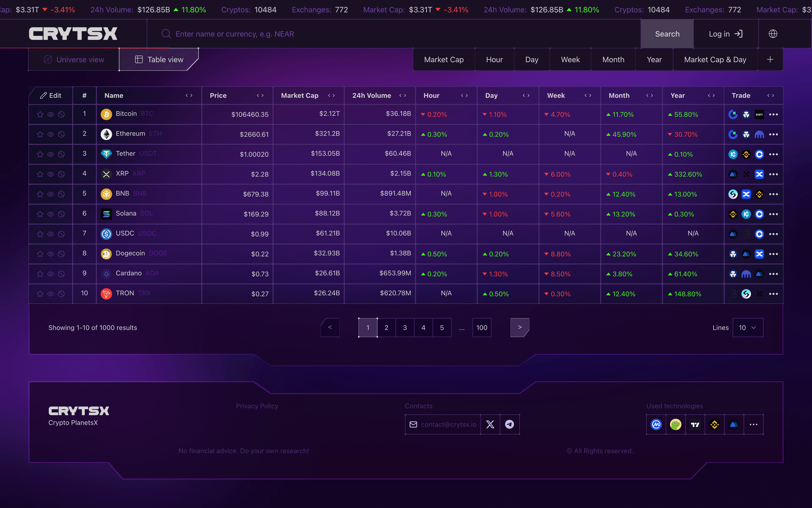Viewport: 812px width, 508px height.
Task: Click the Edit table button
Action: click(51, 95)
